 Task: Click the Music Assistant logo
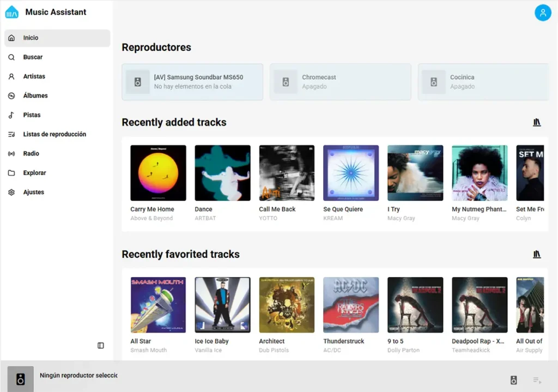[11, 11]
